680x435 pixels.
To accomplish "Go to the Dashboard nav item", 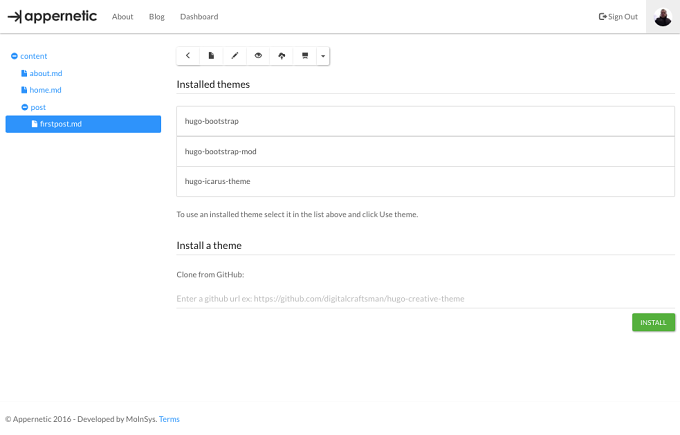I will pyautogui.click(x=199, y=17).
